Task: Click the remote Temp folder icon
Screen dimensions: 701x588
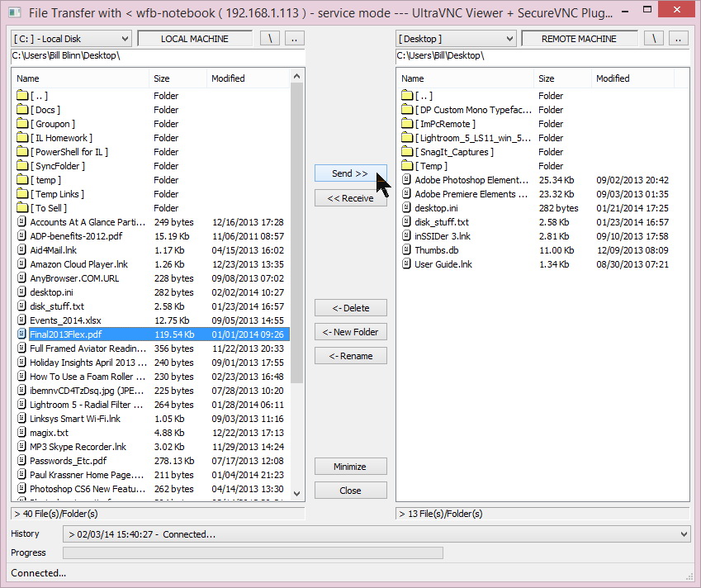Action: point(407,165)
